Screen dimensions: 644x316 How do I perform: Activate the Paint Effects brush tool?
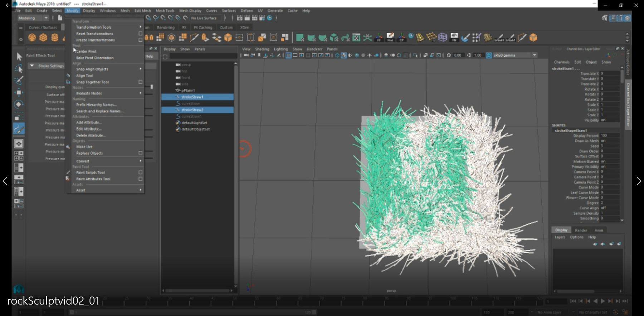[19, 129]
